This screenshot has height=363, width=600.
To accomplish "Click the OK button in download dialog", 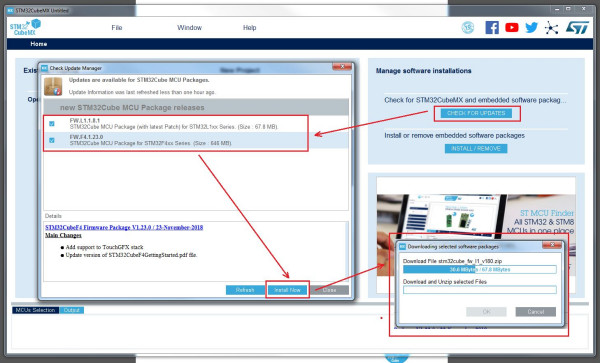I will 486,312.
